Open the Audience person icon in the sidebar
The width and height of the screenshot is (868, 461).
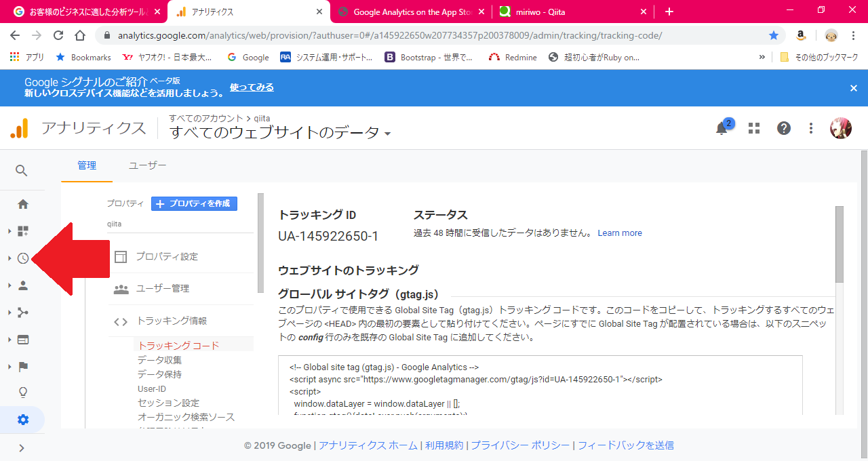click(23, 285)
